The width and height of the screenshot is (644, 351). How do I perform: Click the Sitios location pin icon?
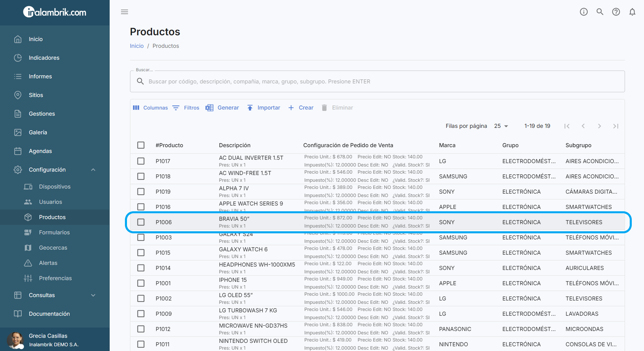click(18, 95)
